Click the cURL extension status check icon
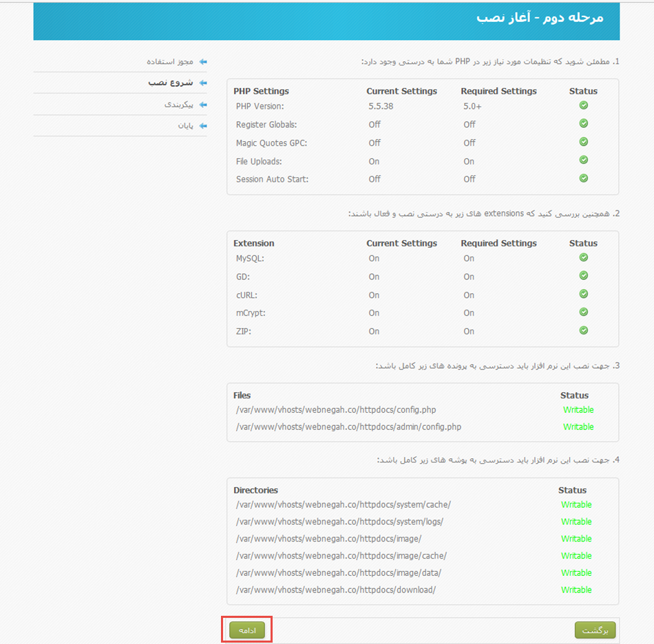Screen dimensions: 654x644 coord(583,294)
